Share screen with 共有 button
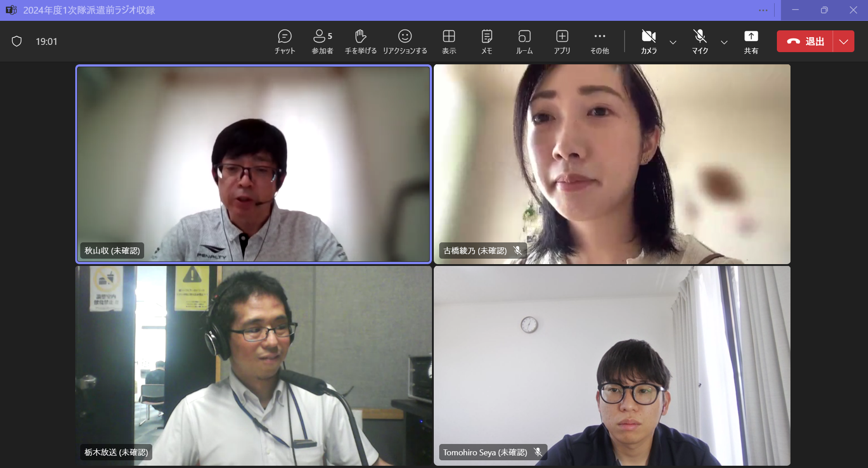 click(x=751, y=42)
